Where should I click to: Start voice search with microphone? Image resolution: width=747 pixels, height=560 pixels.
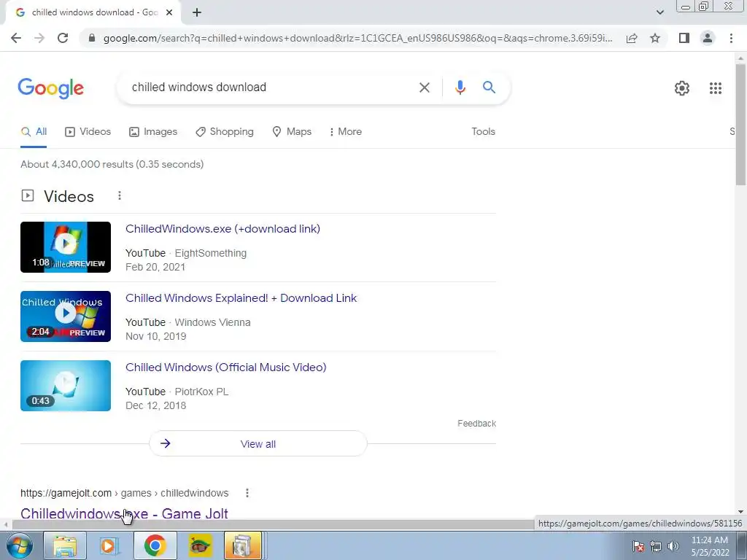pyautogui.click(x=460, y=87)
